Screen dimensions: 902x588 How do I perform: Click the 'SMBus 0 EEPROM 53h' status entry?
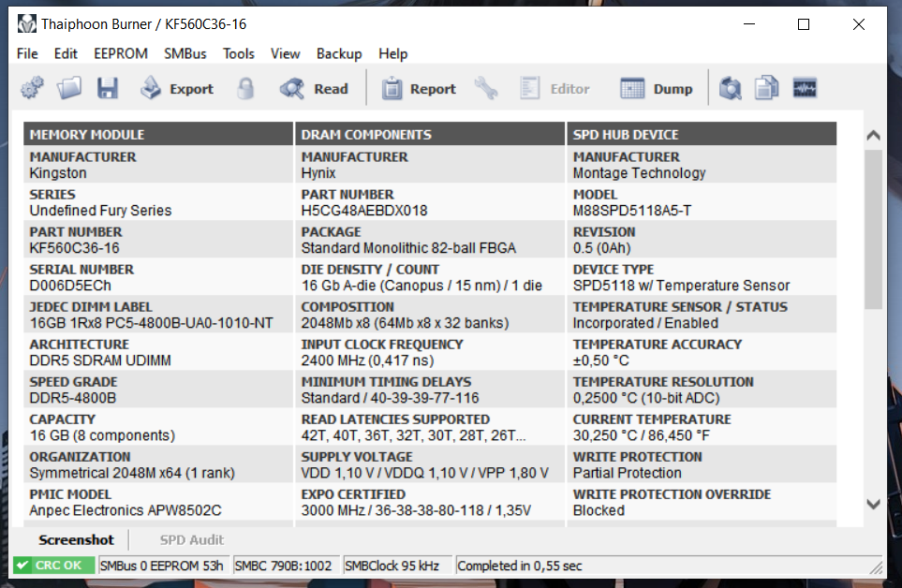coord(162,566)
